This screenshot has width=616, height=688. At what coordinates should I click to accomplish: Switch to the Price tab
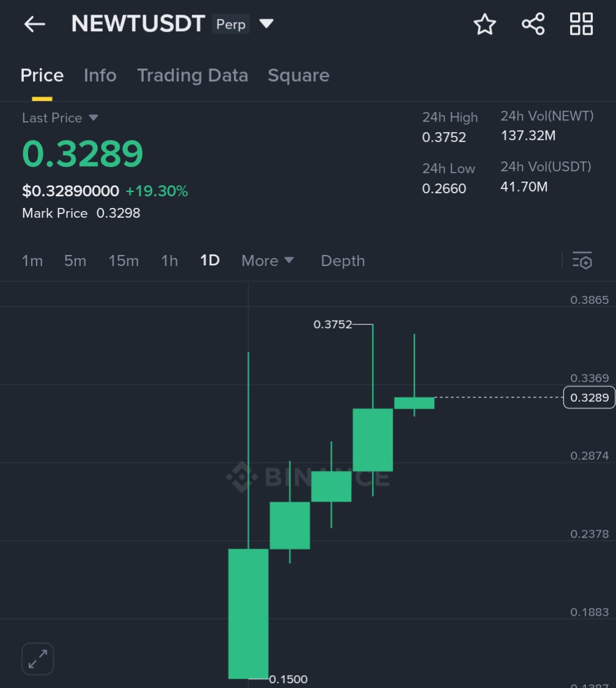[42, 75]
